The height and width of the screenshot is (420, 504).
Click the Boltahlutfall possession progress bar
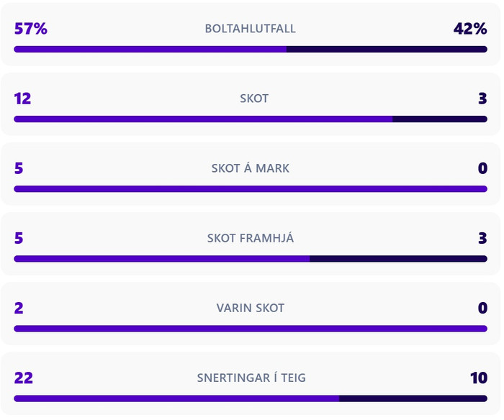[x=251, y=49]
